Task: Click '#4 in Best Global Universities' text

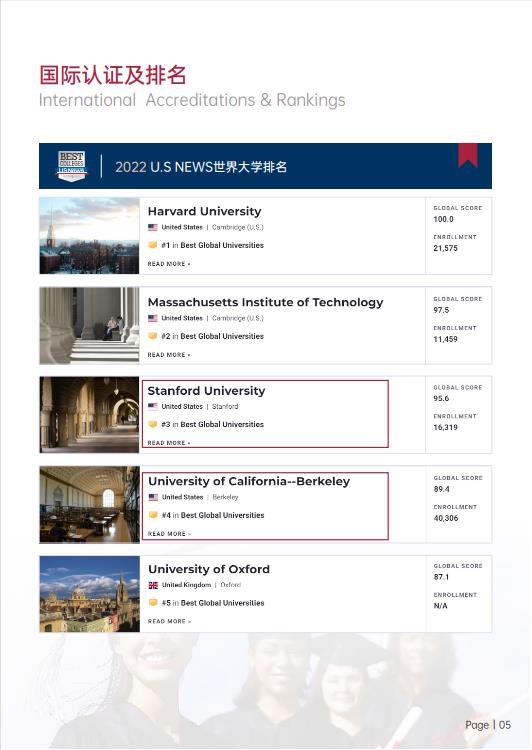Action: (213, 515)
